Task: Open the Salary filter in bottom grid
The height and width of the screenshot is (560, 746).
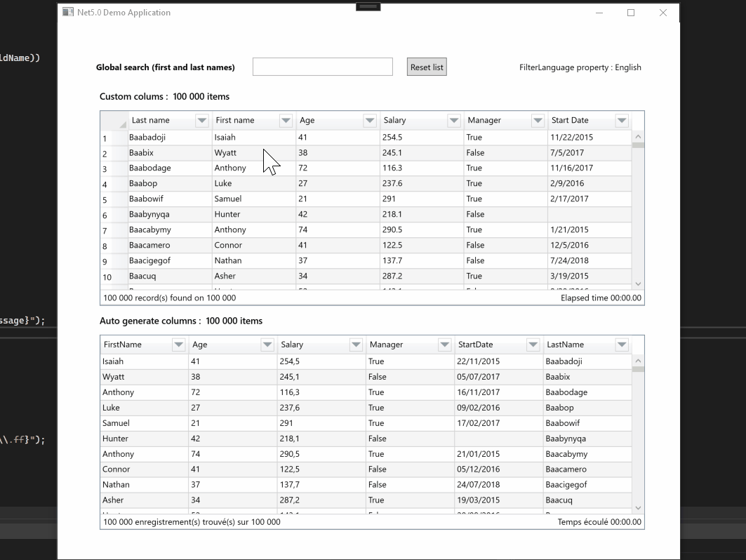Action: tap(356, 345)
